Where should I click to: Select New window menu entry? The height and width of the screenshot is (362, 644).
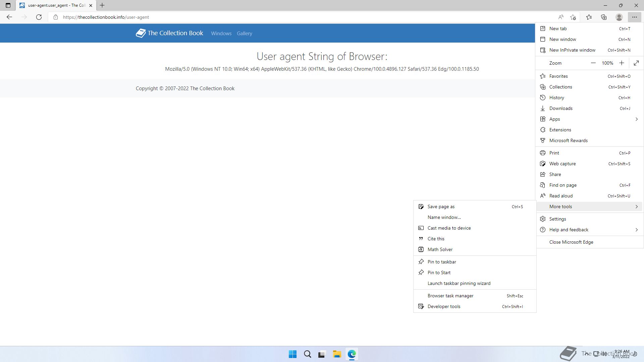tap(589, 39)
